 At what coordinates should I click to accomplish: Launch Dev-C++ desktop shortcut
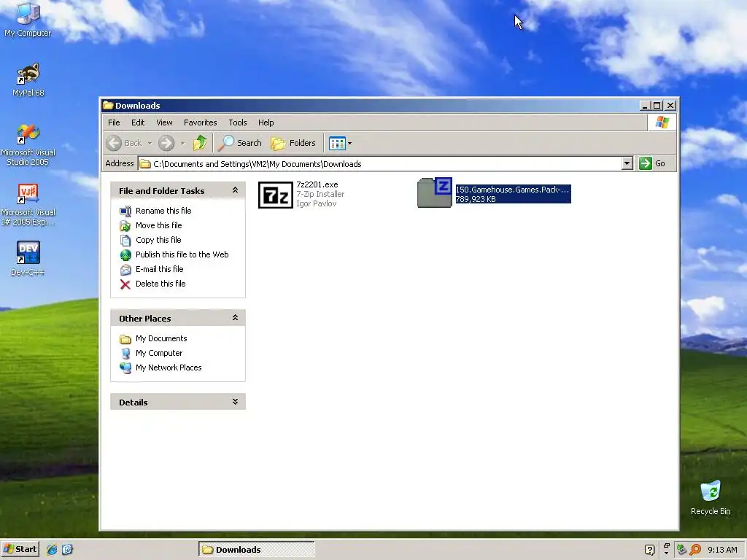coord(28,259)
